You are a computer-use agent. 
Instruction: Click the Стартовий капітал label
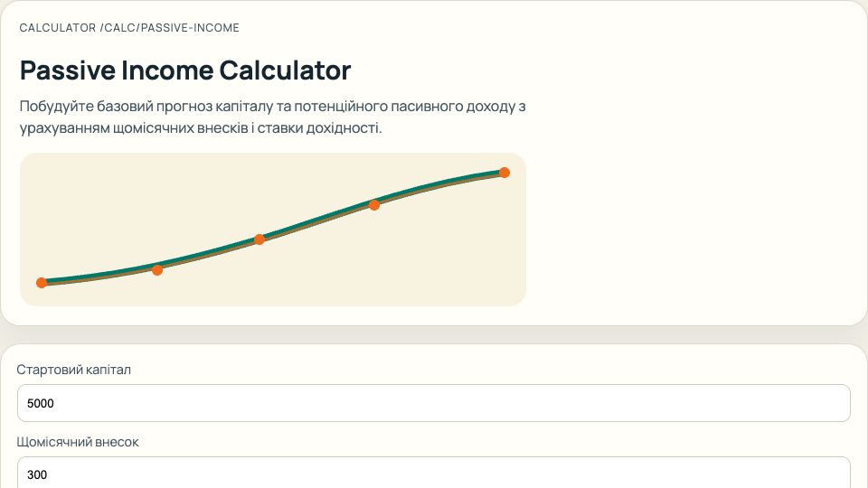(74, 370)
